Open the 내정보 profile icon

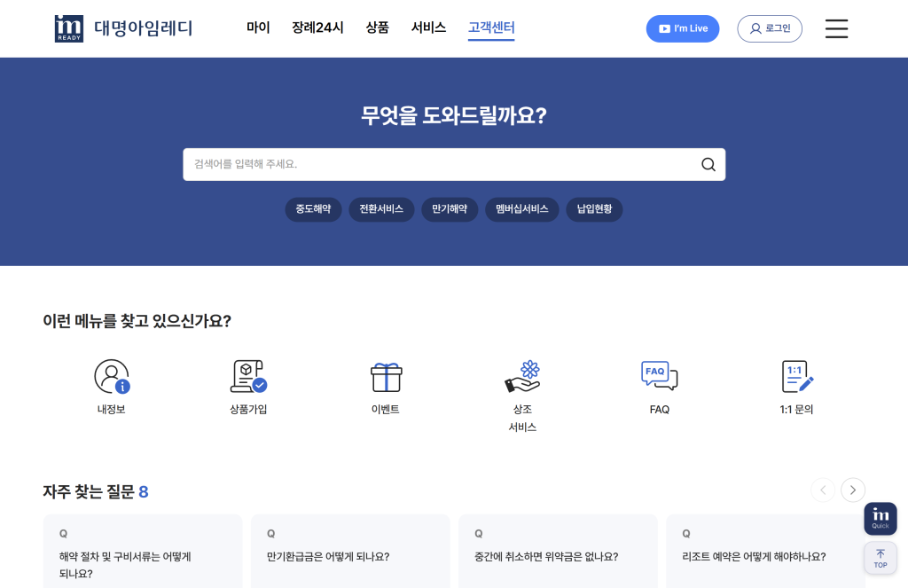tap(112, 377)
